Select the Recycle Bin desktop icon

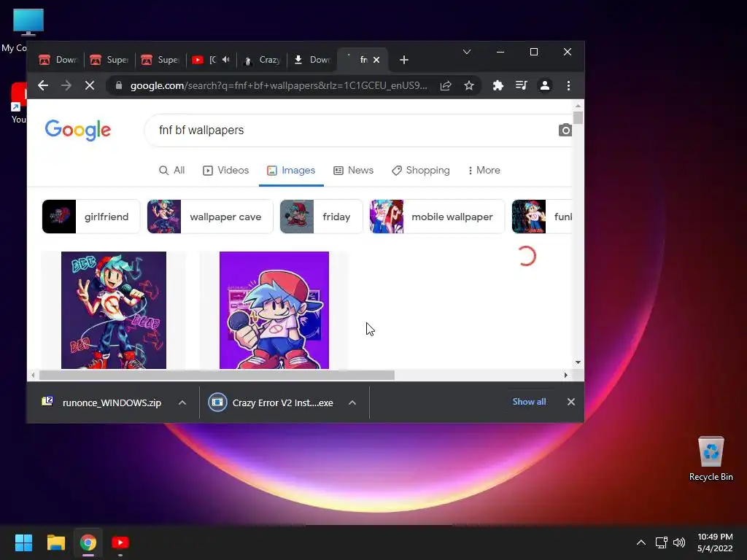(711, 459)
